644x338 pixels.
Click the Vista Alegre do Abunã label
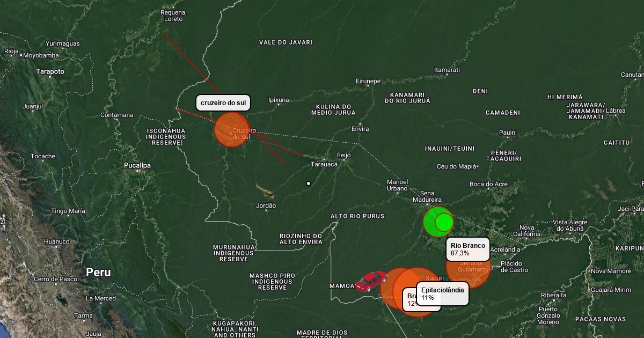coord(570,225)
